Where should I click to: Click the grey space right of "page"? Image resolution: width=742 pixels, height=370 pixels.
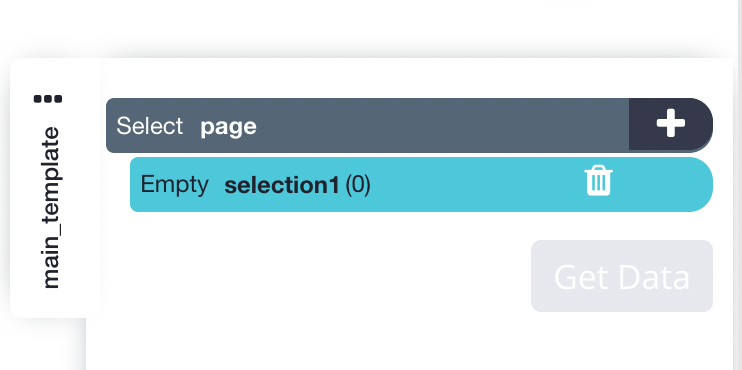[x=442, y=125]
